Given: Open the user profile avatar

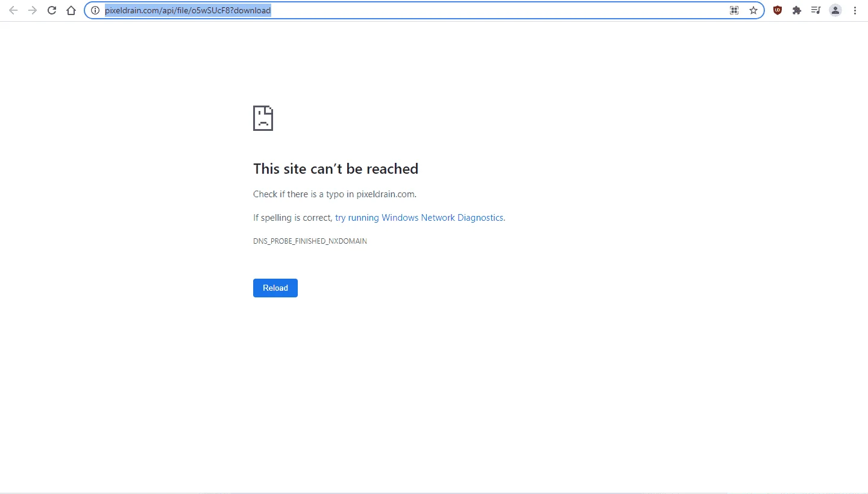Looking at the screenshot, I should click(835, 10).
